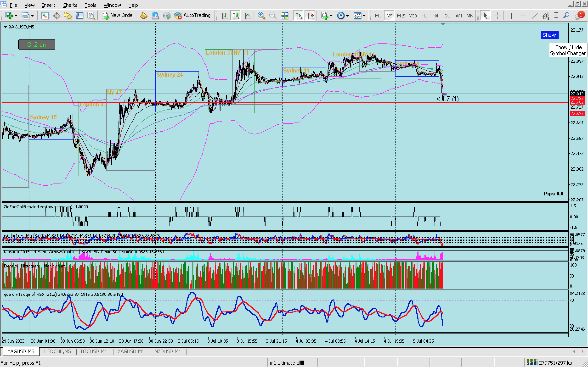Pick the Trendline drawing tool
This screenshot has height=367, width=588.
[534, 16]
